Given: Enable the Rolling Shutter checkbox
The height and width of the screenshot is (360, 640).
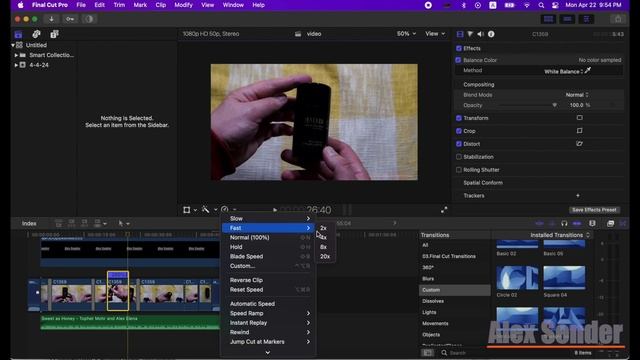Looking at the screenshot, I should (x=458, y=170).
